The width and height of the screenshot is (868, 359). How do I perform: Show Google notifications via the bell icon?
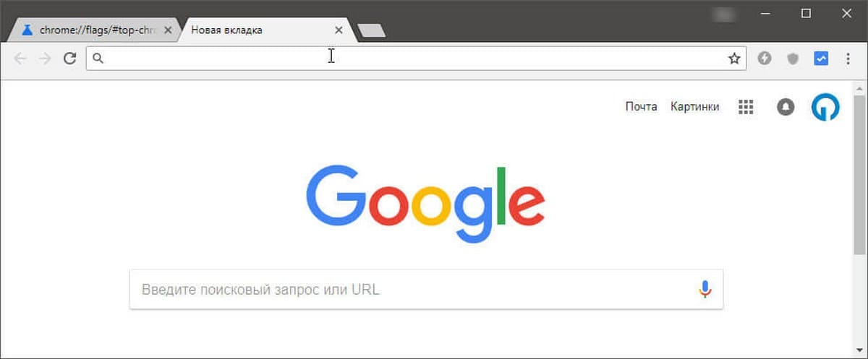tap(786, 107)
